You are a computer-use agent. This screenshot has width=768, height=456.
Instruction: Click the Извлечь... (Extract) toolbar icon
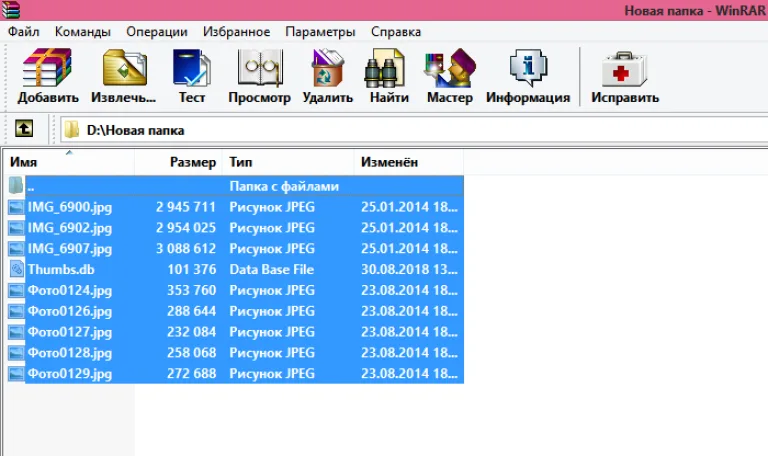coord(124,68)
